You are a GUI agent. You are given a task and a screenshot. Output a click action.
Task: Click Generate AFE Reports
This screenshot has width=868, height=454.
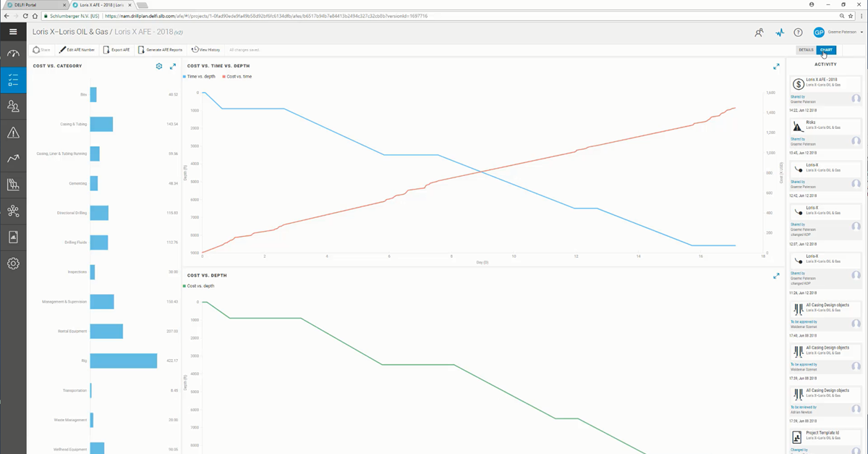[161, 50]
